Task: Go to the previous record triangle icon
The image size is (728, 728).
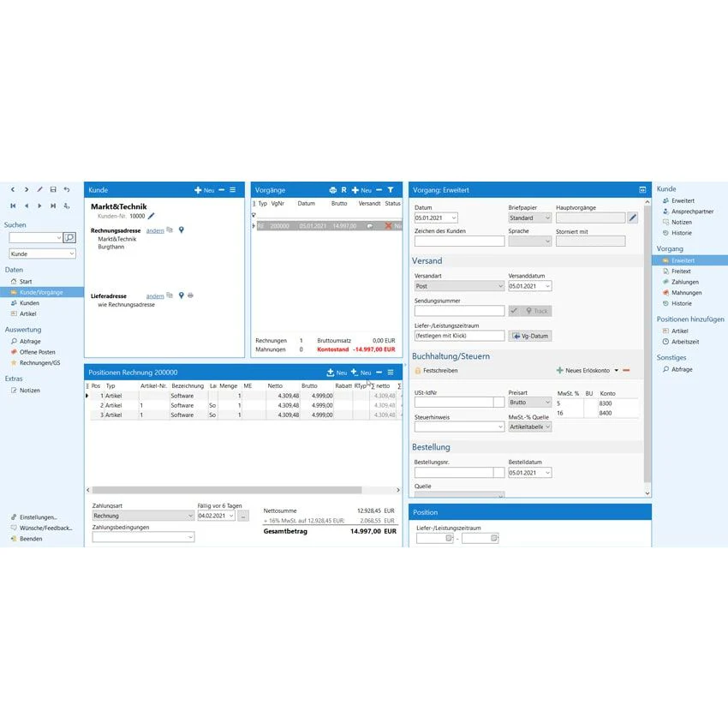Action: click(27, 206)
